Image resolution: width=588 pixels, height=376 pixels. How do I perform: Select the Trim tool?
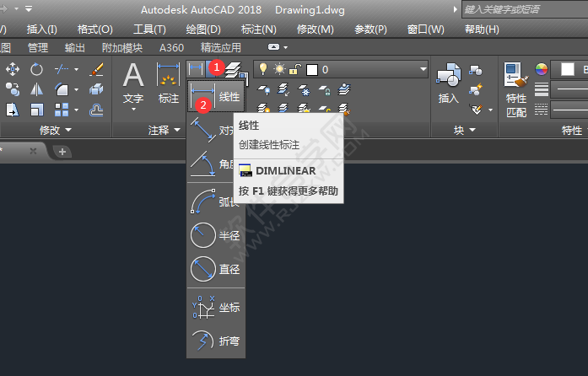click(62, 69)
